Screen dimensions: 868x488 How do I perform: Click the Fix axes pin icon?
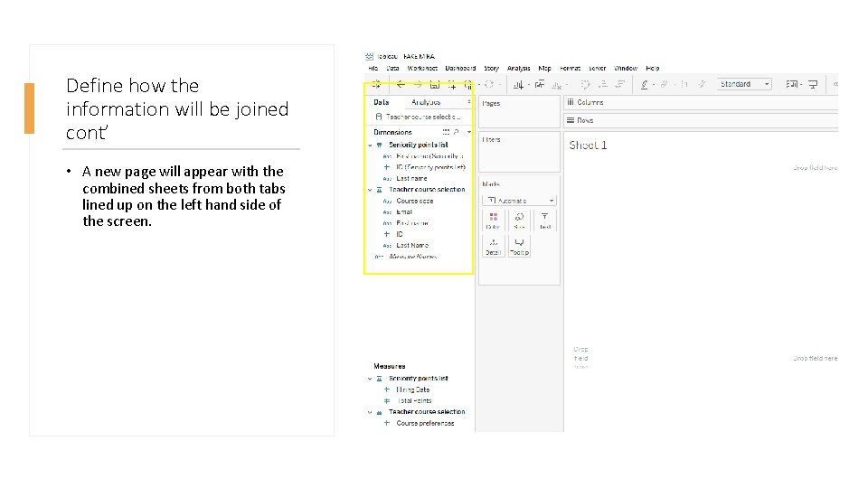[x=702, y=85]
